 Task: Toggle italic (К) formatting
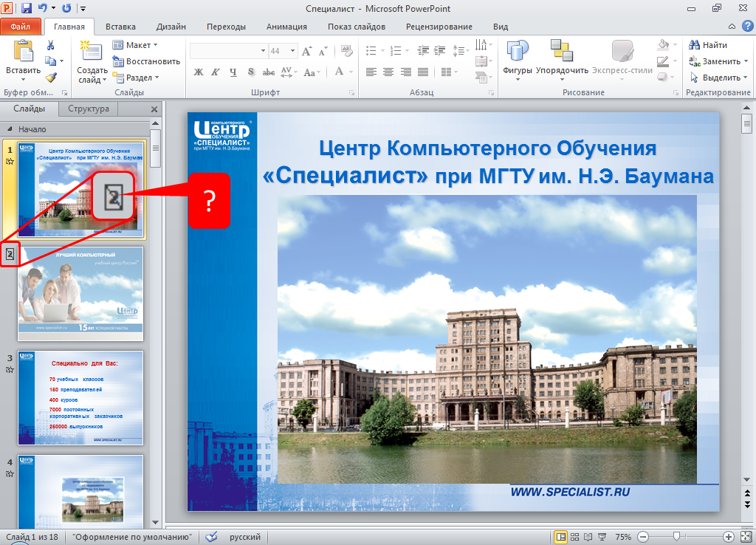tap(216, 72)
